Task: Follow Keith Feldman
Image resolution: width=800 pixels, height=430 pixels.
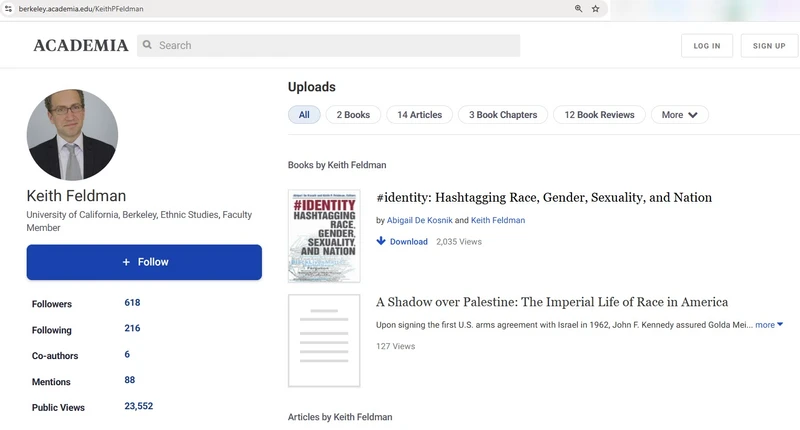Action: (144, 262)
